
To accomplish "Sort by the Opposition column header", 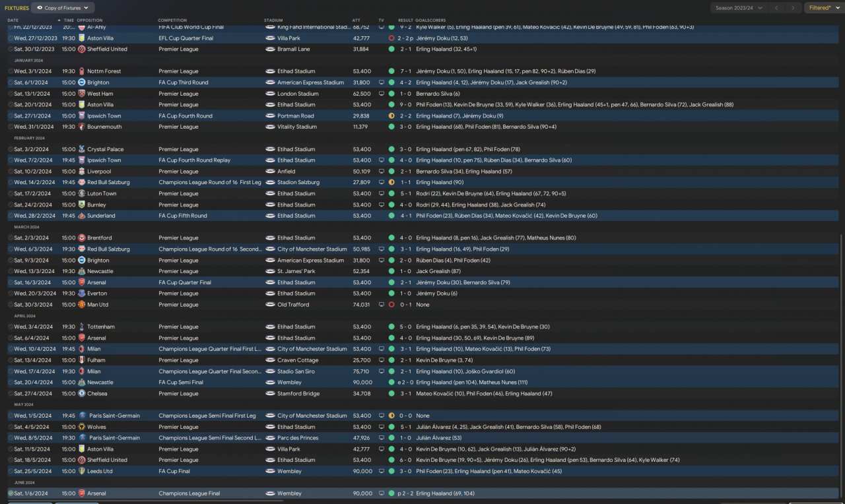I will pos(90,20).
